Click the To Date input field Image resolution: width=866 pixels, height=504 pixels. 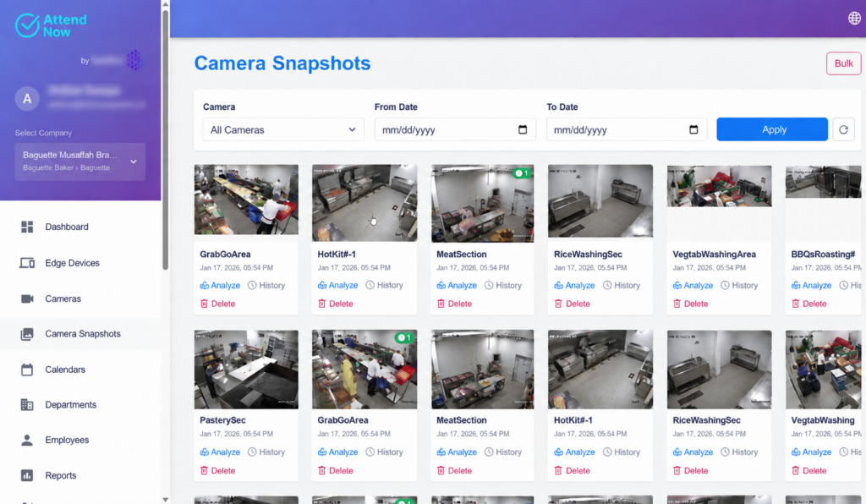[x=627, y=129]
